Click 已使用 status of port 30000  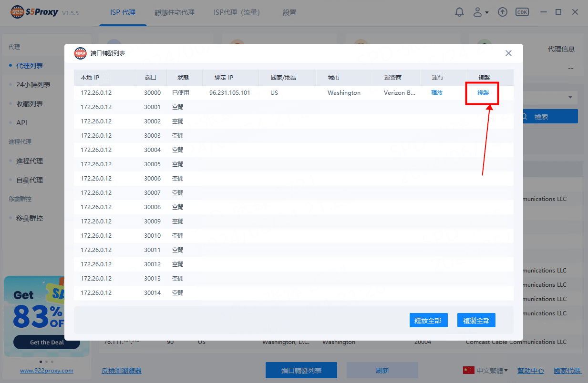(181, 93)
